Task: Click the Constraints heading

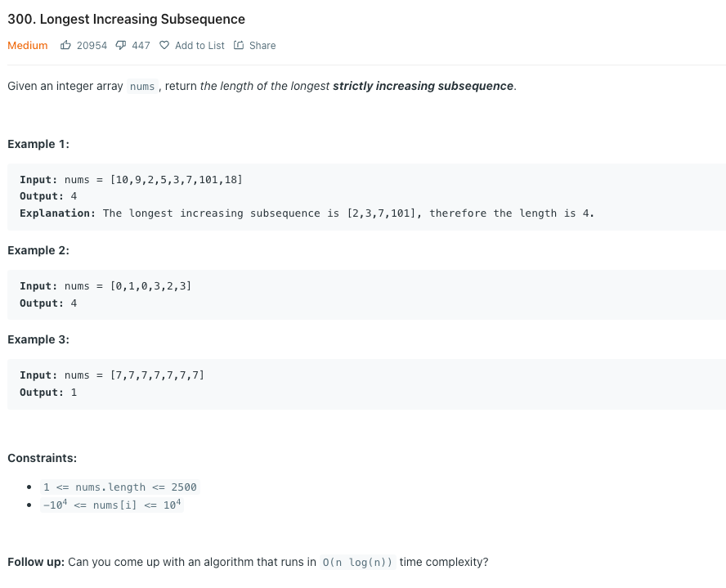Action: coord(43,458)
